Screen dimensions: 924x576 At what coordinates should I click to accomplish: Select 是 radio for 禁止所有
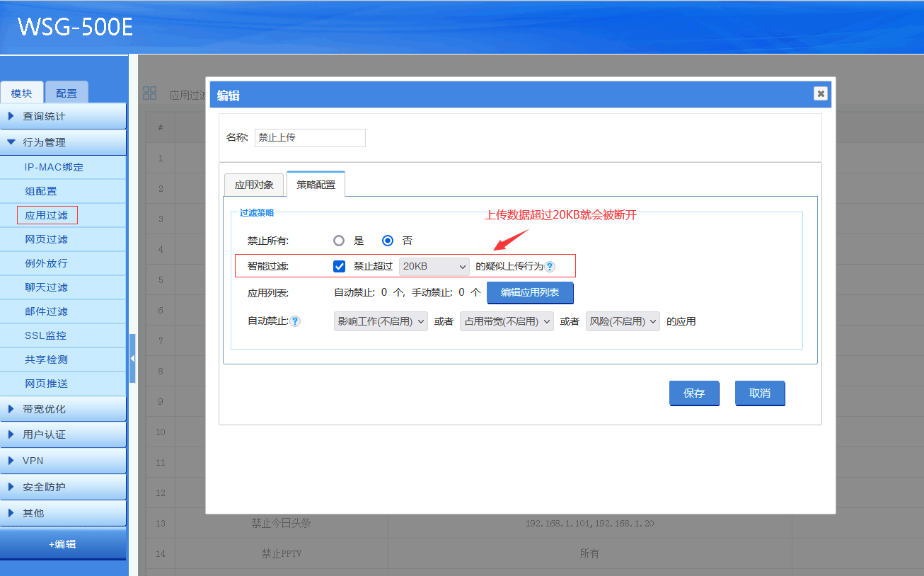[x=339, y=241]
